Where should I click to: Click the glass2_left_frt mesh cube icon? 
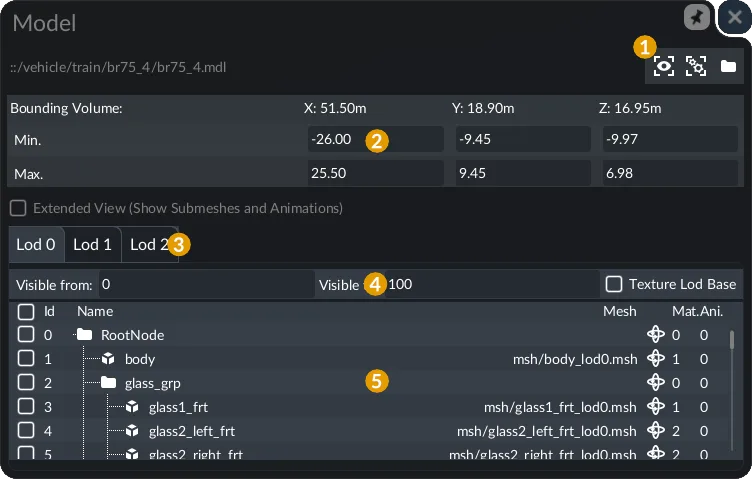coord(132,431)
